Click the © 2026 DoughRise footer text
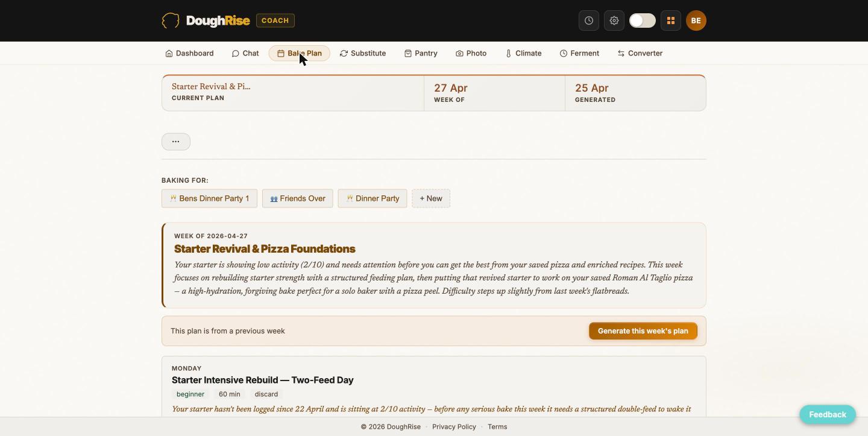The height and width of the screenshot is (436, 868). pos(391,427)
